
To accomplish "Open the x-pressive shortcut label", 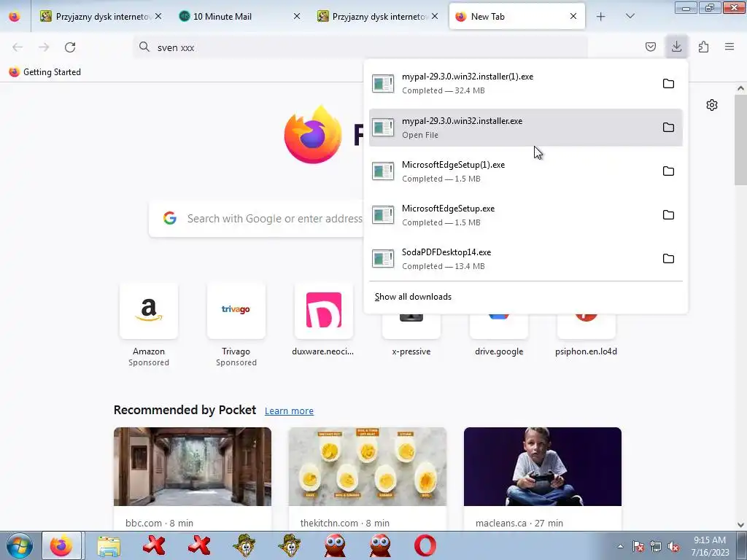I will [x=411, y=351].
